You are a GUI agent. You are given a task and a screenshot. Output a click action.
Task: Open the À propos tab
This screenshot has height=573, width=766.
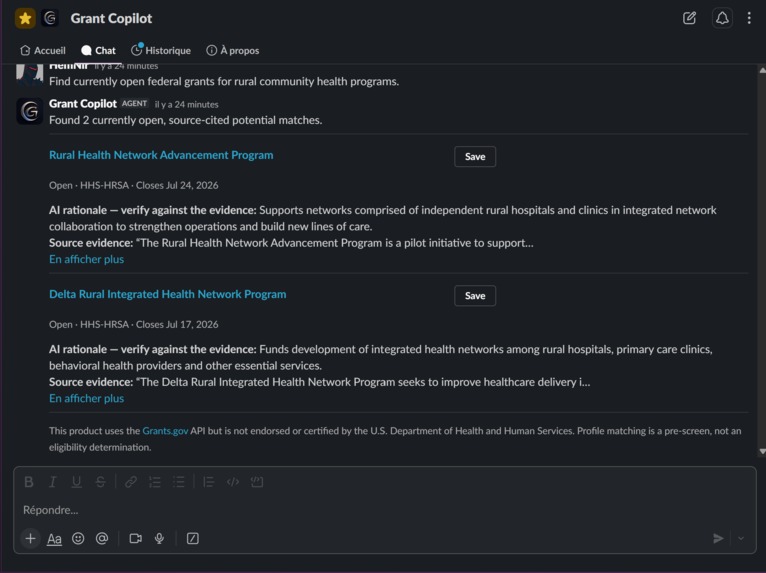[x=233, y=50]
